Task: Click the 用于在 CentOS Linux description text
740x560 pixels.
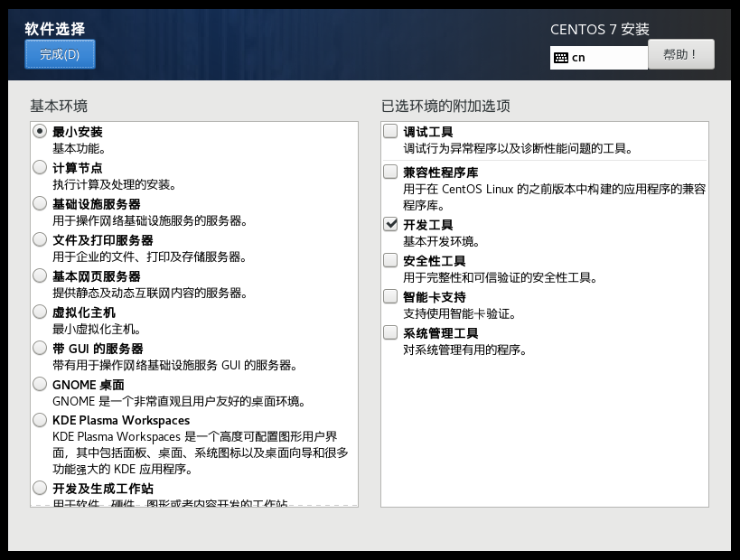Action: click(x=555, y=197)
